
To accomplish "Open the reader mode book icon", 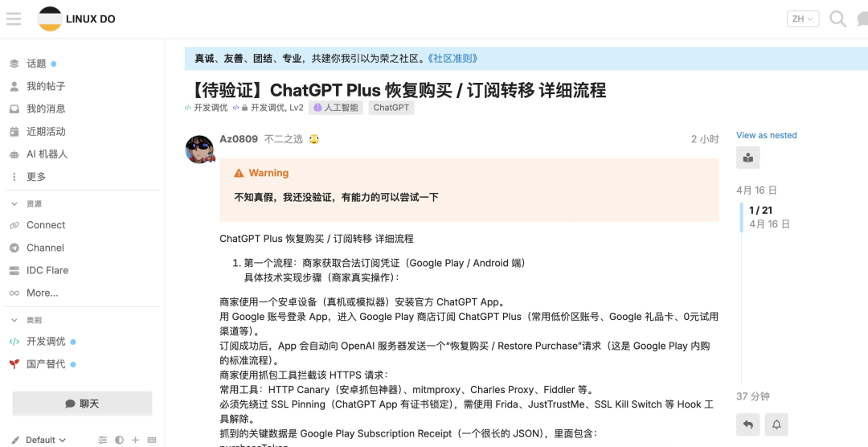I will click(x=747, y=158).
